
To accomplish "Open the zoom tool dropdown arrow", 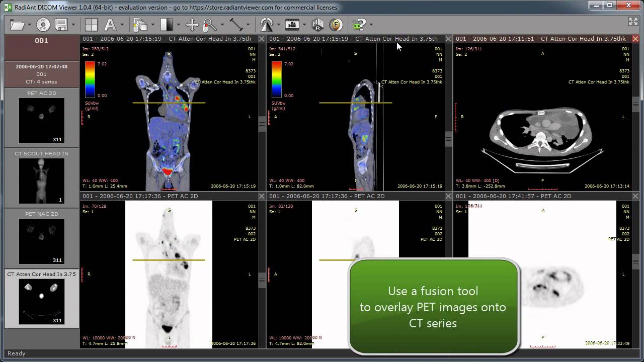I will coord(221,25).
